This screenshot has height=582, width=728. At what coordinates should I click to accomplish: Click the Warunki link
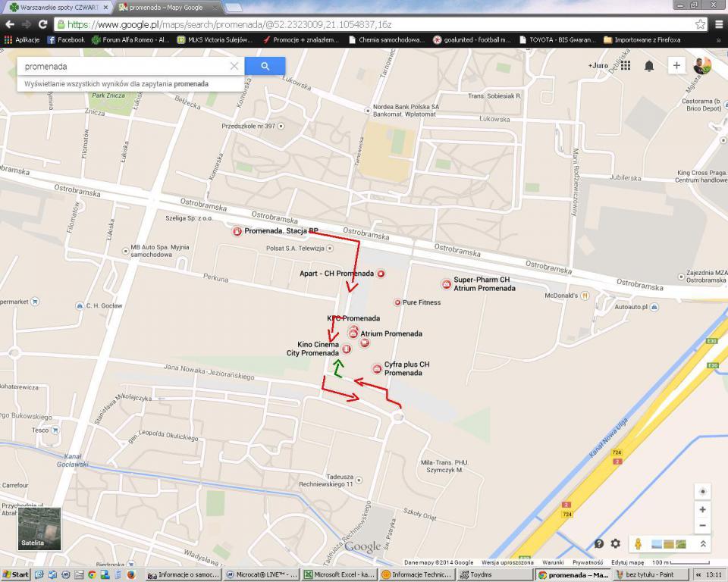[553, 562]
